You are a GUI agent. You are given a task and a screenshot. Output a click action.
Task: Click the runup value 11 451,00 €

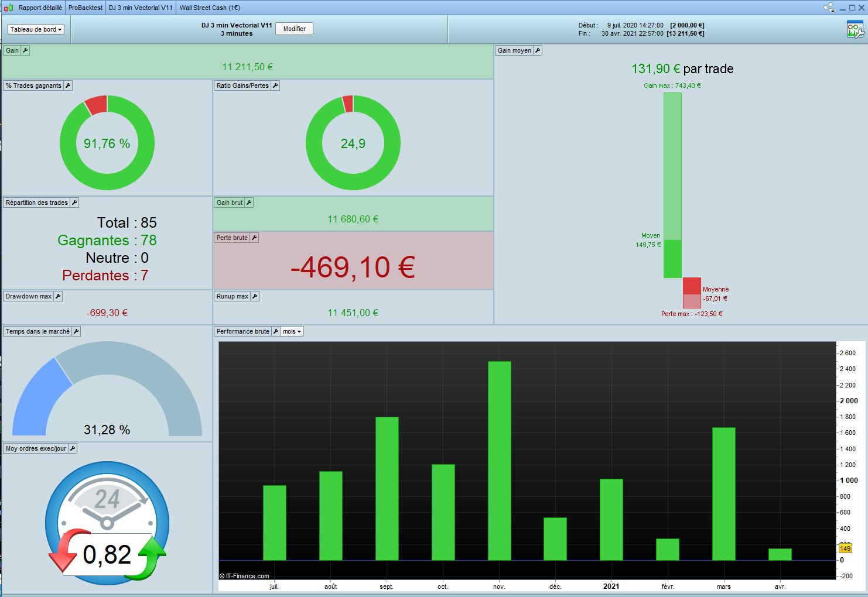(x=353, y=313)
